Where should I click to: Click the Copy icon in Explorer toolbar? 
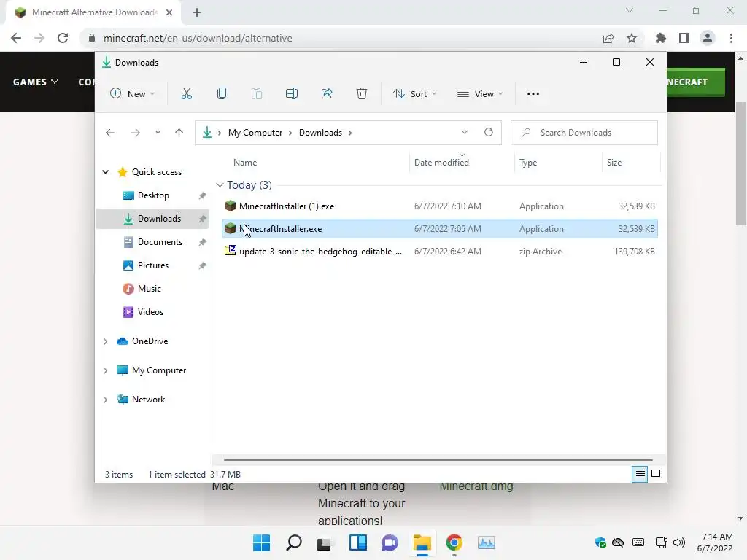coord(222,94)
